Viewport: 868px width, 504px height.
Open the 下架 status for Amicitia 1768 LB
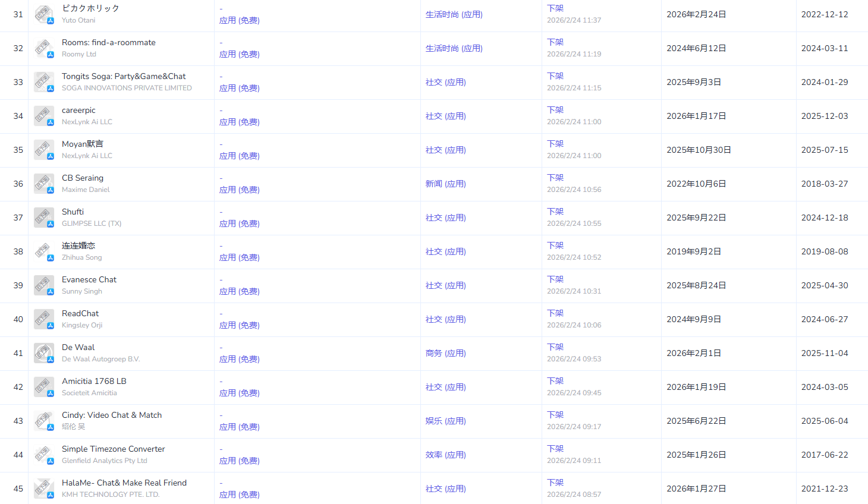[555, 381]
